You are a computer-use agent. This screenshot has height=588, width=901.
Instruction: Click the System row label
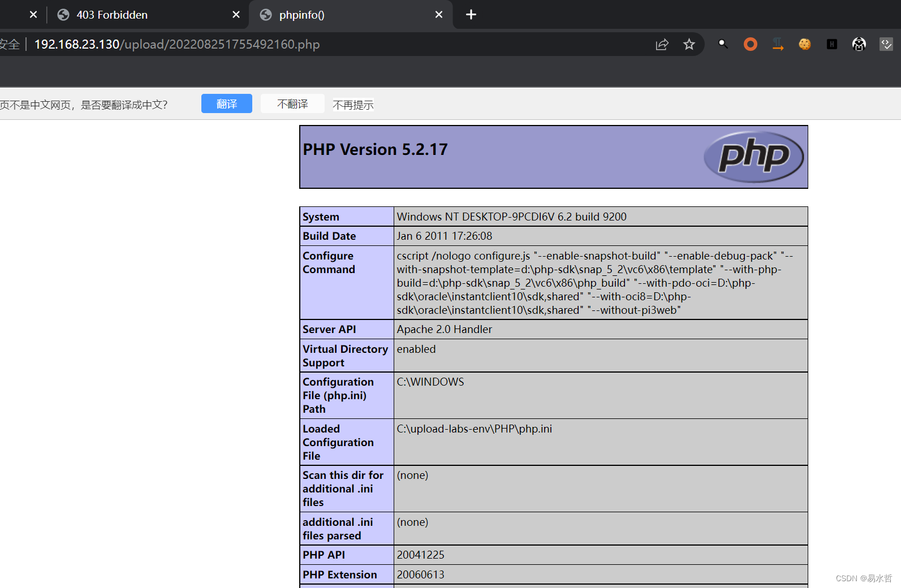[321, 217]
